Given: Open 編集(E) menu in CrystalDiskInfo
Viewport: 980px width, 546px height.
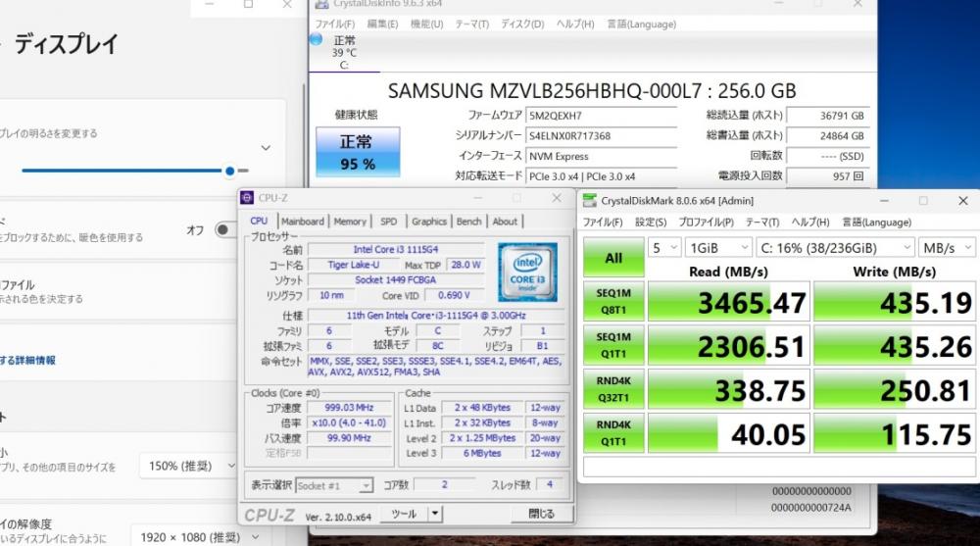Looking at the screenshot, I should pos(382,25).
